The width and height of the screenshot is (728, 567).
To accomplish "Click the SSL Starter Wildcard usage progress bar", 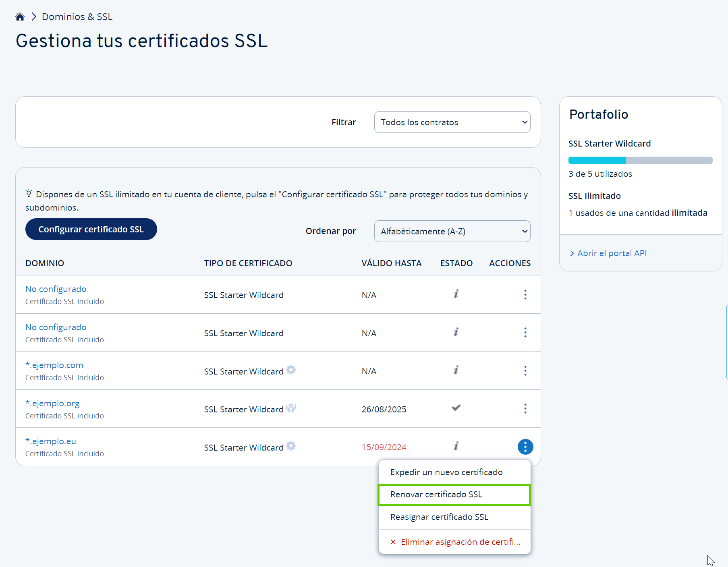I will point(640,160).
